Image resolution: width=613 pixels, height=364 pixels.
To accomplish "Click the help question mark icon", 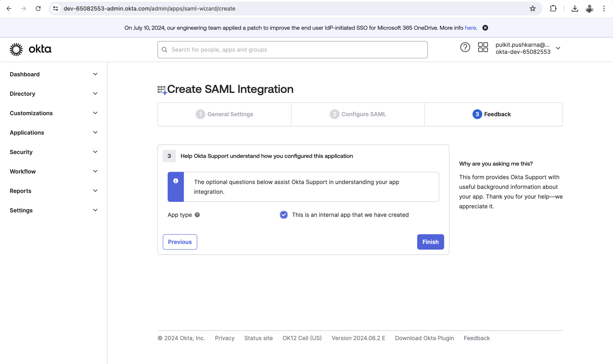I will coord(465,47).
